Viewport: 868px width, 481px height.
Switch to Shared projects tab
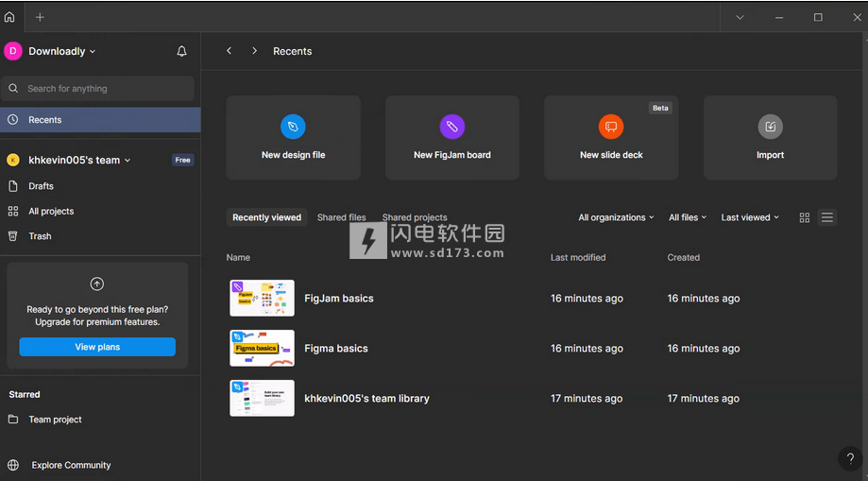(x=415, y=217)
